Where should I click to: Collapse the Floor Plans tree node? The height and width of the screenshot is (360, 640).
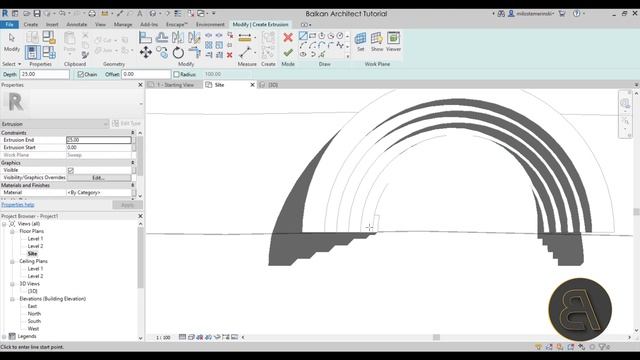click(12, 231)
